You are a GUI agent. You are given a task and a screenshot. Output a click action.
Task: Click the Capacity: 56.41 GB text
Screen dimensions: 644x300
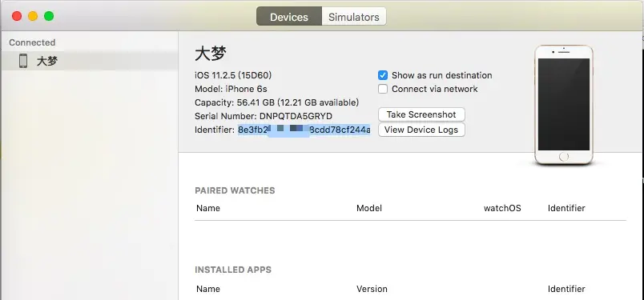tap(277, 102)
